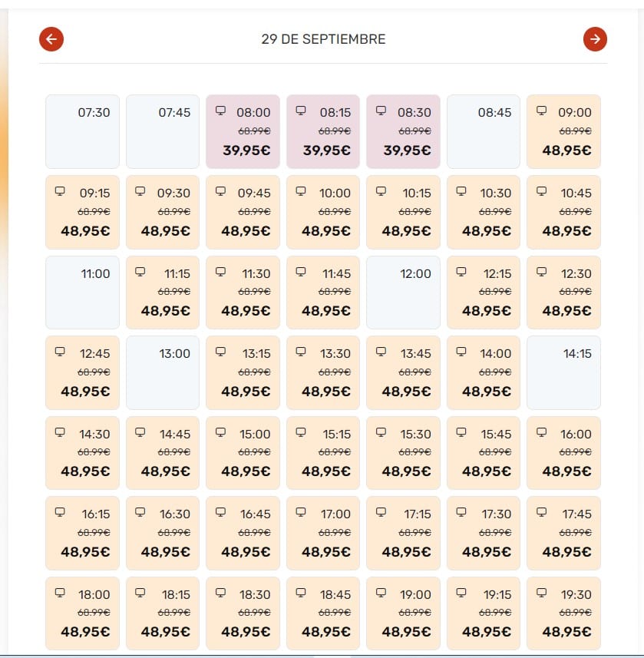Pick the 18:00 time slot
The image size is (644, 658).
click(82, 613)
